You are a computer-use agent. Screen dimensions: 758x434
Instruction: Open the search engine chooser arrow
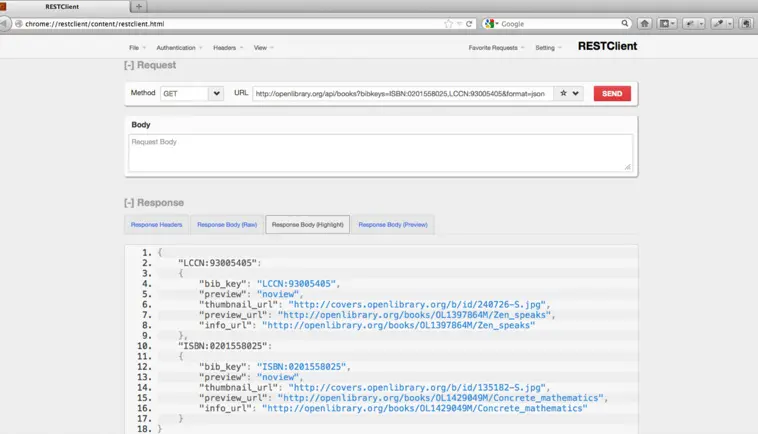pyautogui.click(x=497, y=24)
